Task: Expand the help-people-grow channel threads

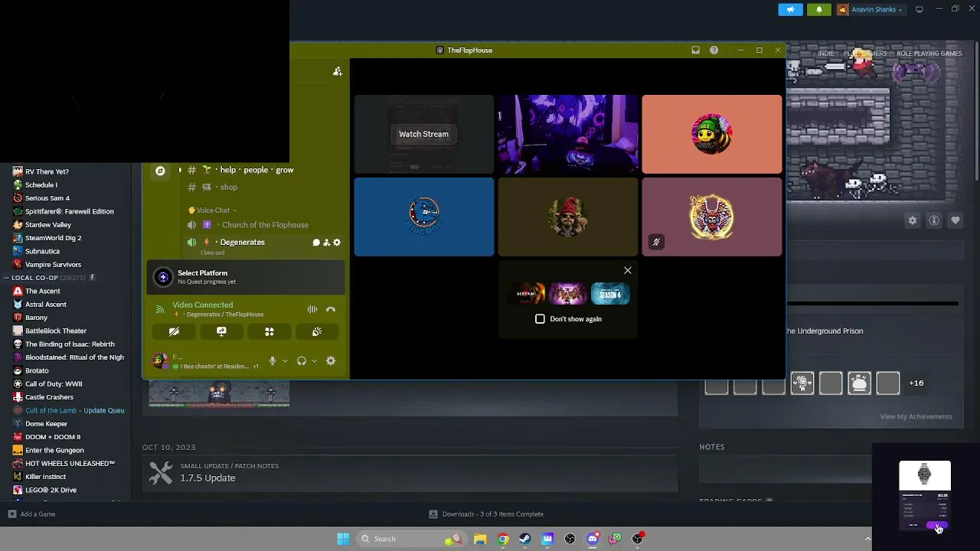Action: tap(180, 170)
